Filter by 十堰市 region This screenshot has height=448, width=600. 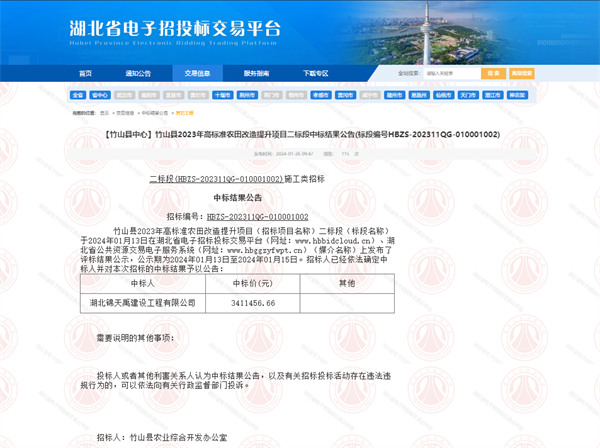pyautogui.click(x=222, y=95)
